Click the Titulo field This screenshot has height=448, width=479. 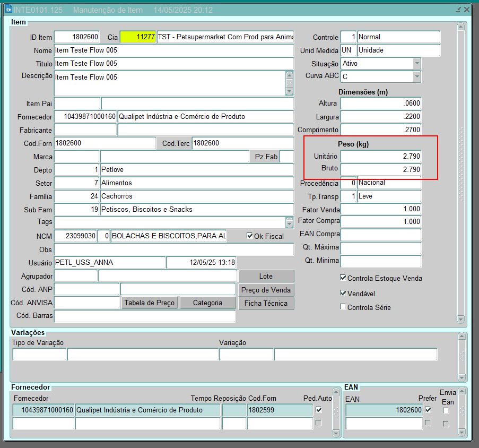(x=174, y=64)
